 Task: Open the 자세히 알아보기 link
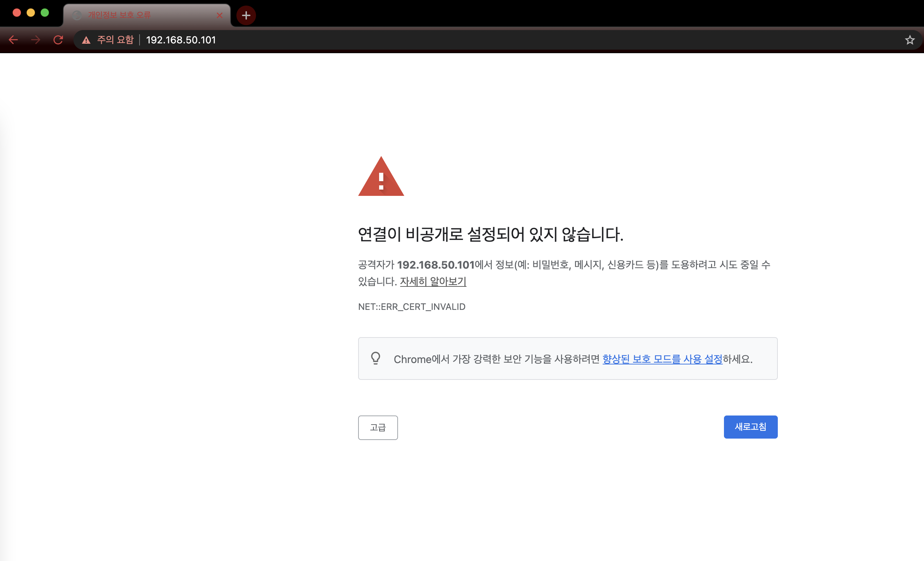[x=433, y=281]
